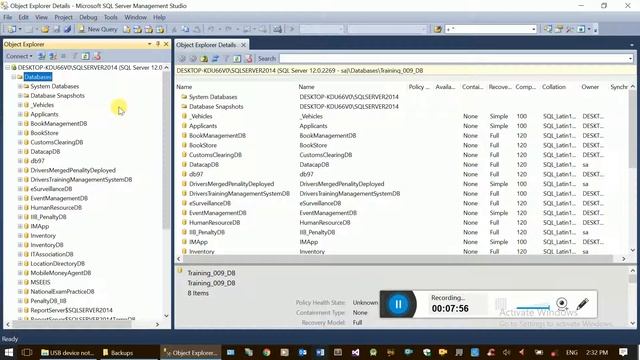
Task: Click Database Engine Query icon next to New Query
Action: click(x=127, y=29)
